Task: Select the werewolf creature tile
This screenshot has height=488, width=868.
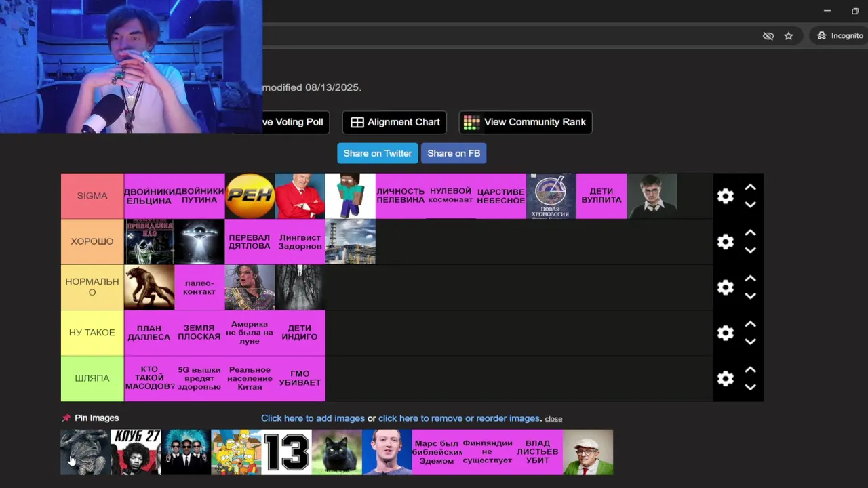Action: [x=149, y=287]
